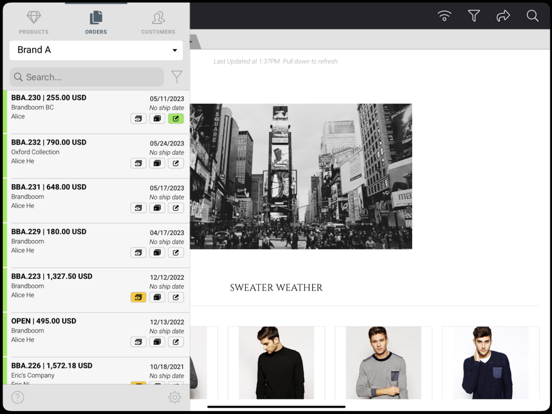Click calendar icon on the OPEN order

[138, 342]
